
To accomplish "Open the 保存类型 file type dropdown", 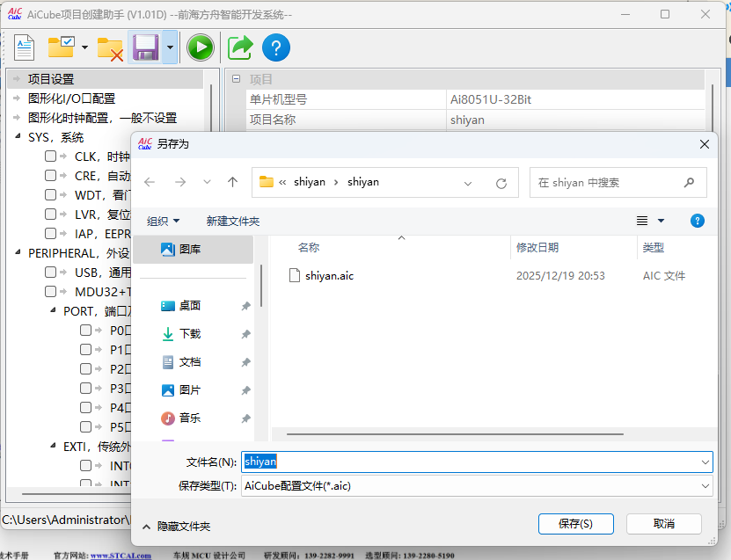I will pos(704,485).
